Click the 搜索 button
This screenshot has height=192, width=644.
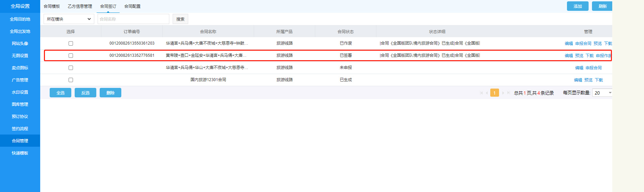[x=180, y=19]
